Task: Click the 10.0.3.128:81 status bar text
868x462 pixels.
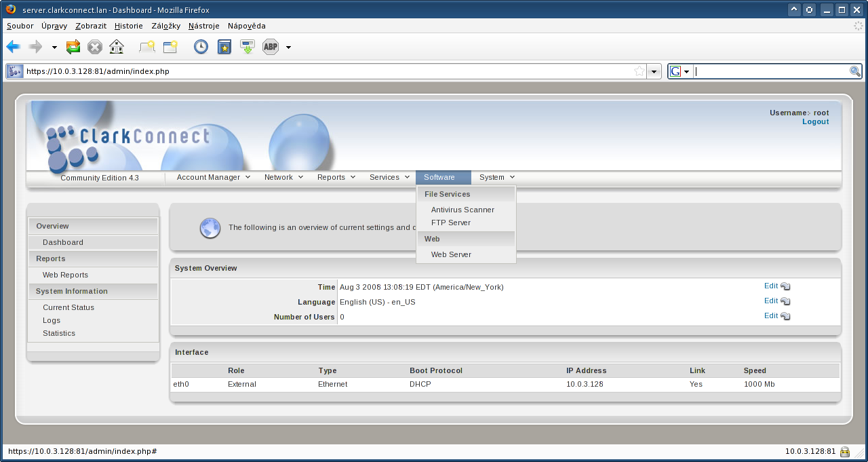Action: pos(810,451)
